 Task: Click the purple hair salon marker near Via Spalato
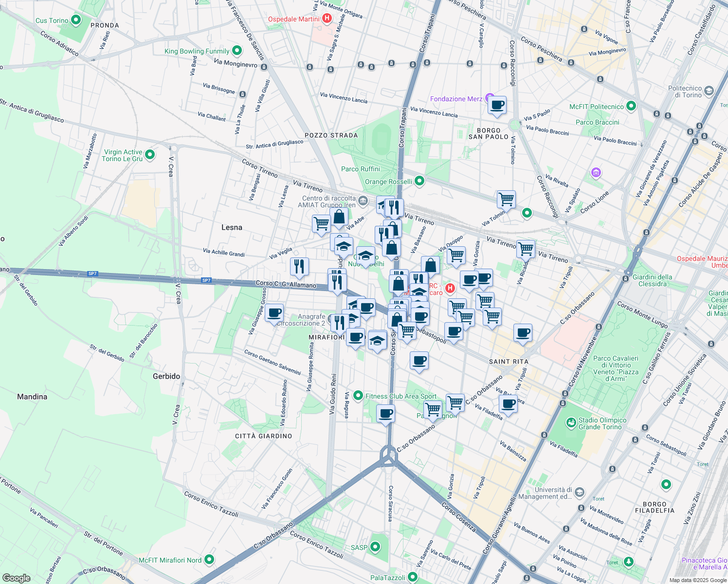(x=595, y=173)
